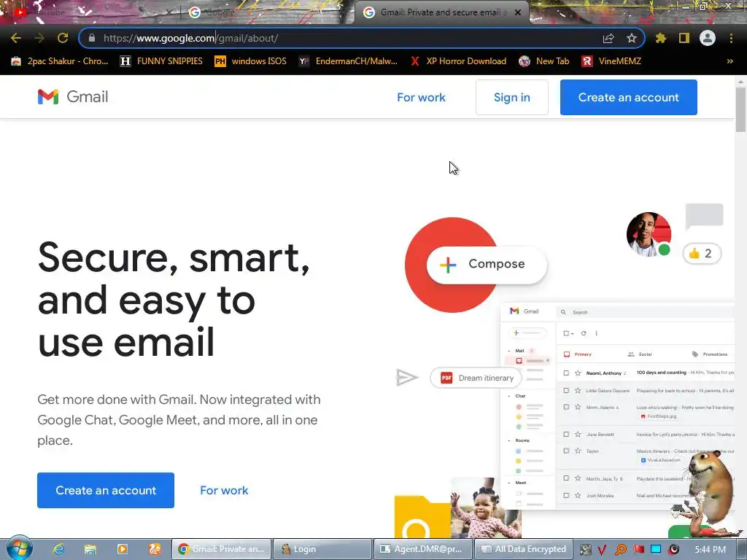Toggle the browser side panel icon
Image resolution: width=747 pixels, height=560 pixels.
pos(684,38)
